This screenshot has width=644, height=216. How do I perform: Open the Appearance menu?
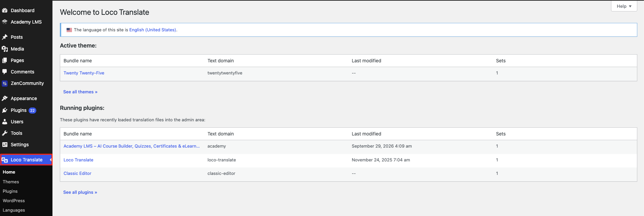click(24, 98)
